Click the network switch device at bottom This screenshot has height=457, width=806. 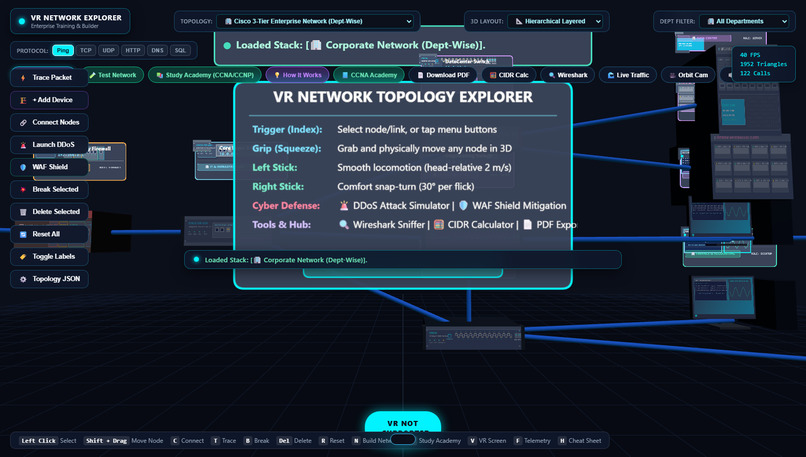[x=473, y=337]
